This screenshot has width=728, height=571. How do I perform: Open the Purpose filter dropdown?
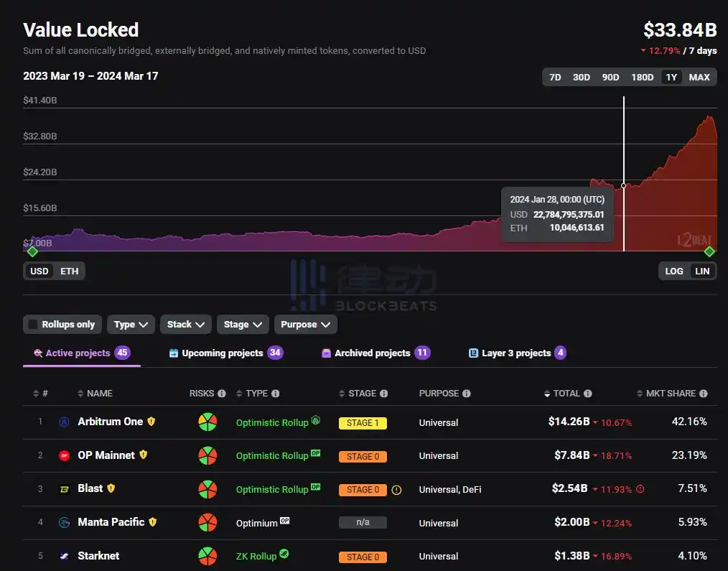tap(305, 325)
